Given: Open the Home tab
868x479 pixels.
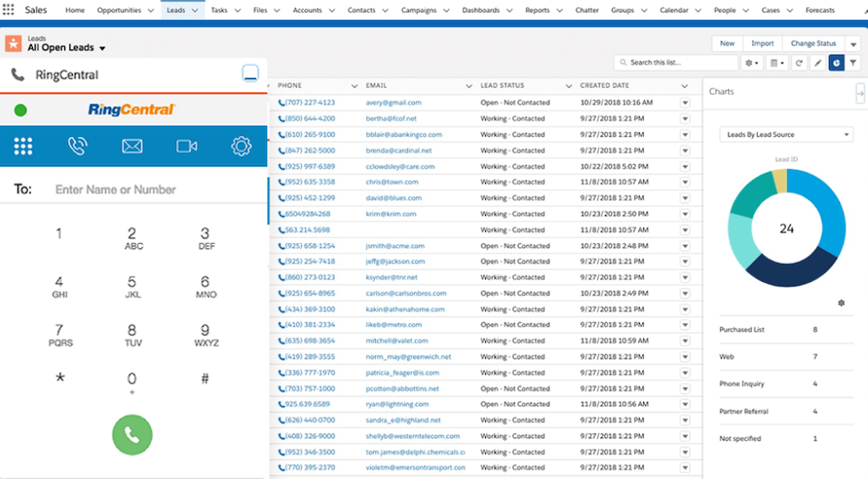Looking at the screenshot, I should click(75, 10).
